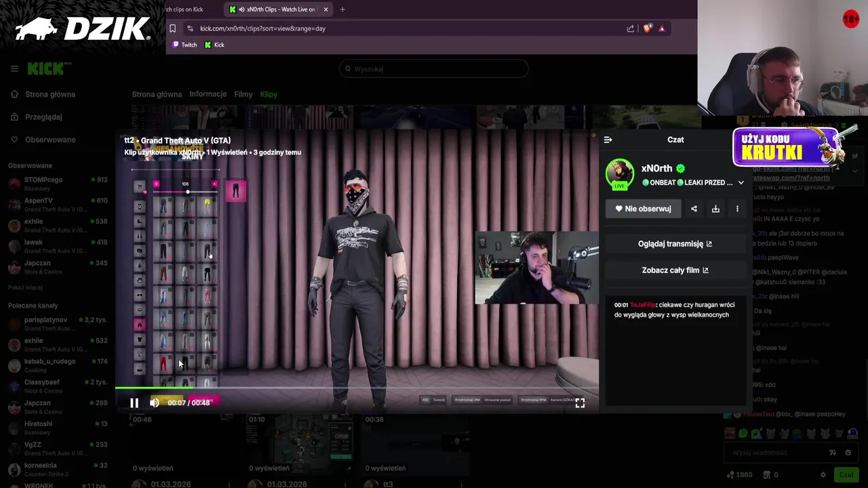
Task: Open Classybeef recommended channel
Action: coord(58,386)
